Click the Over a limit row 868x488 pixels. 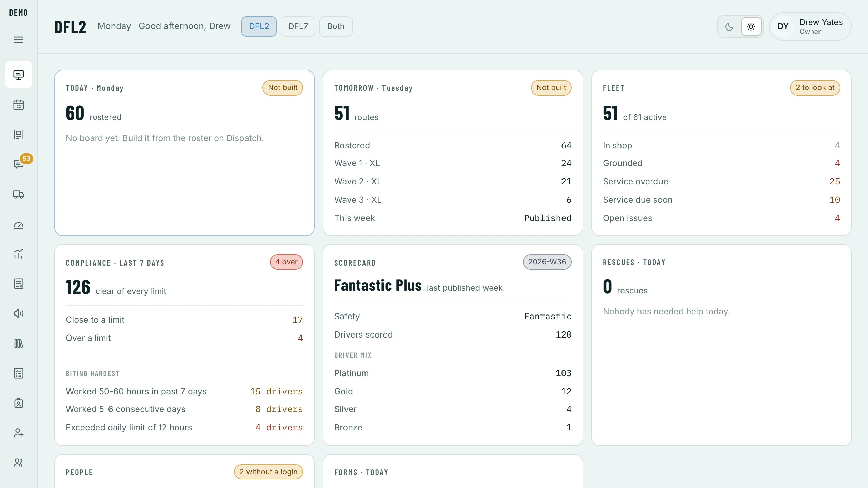pos(184,338)
